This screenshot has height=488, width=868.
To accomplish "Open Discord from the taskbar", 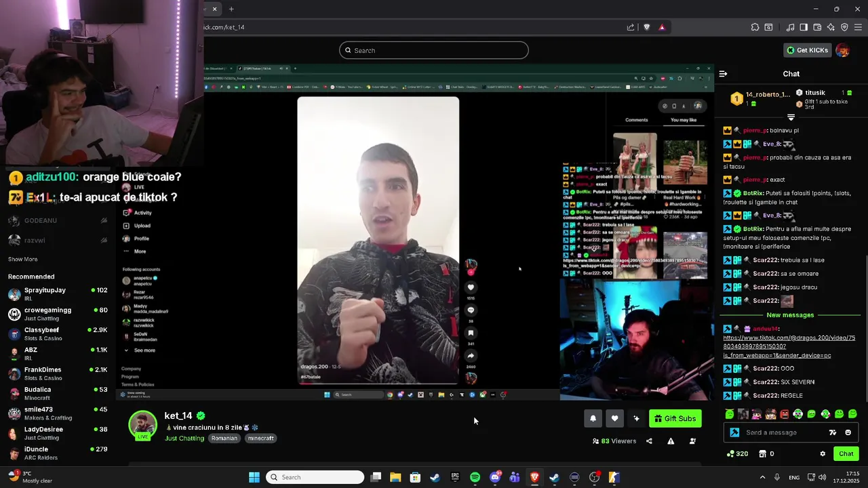I will coord(495,477).
